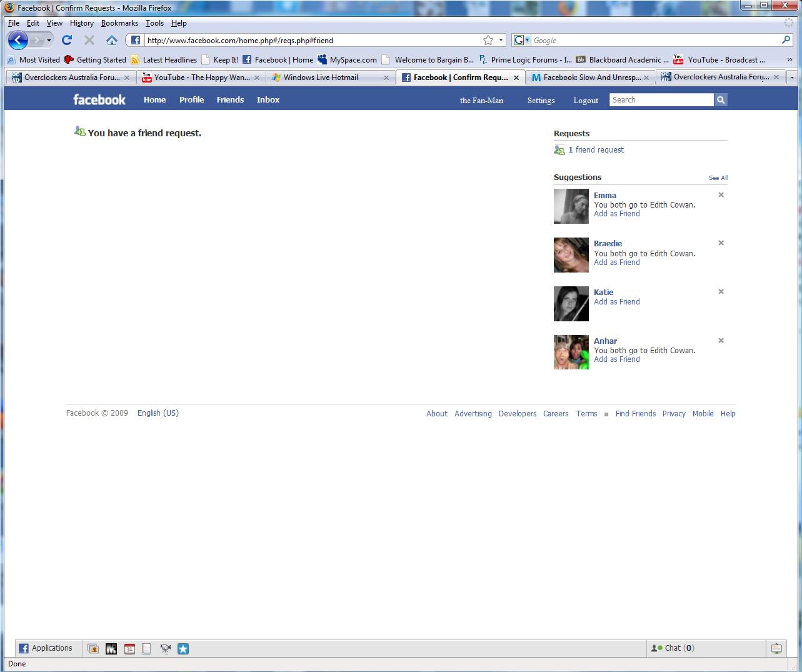Open Friends in Facebook header
802x672 pixels.
[x=230, y=100]
